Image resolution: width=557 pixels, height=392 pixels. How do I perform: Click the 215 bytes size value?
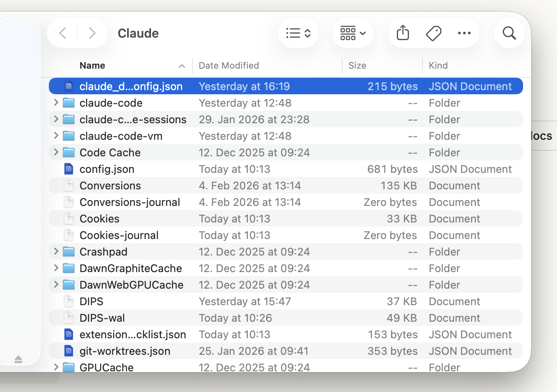click(x=393, y=86)
